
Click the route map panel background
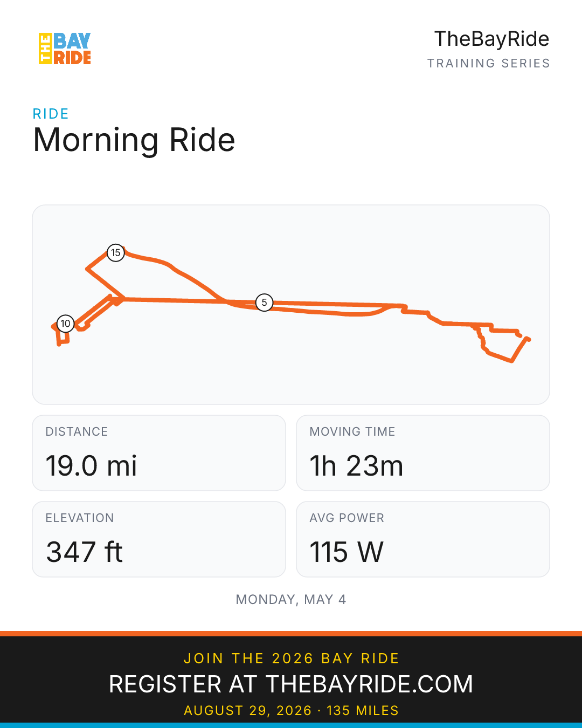coord(291,377)
